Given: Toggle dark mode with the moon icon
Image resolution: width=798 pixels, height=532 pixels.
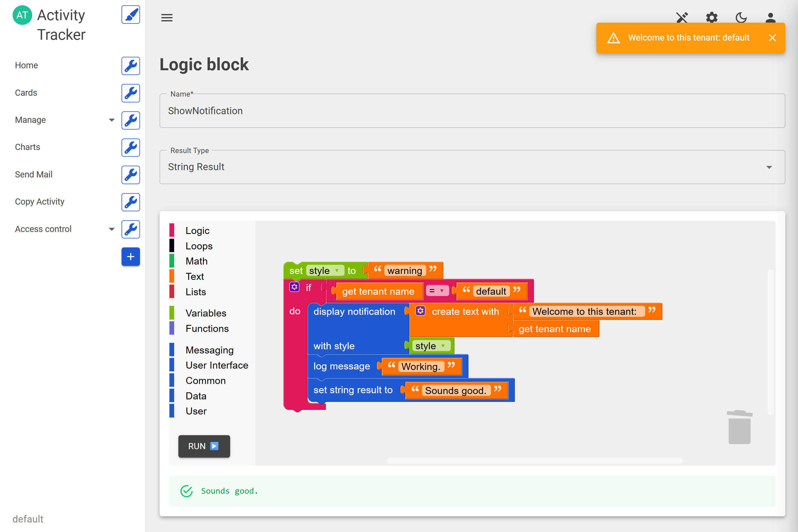Looking at the screenshot, I should (x=741, y=17).
